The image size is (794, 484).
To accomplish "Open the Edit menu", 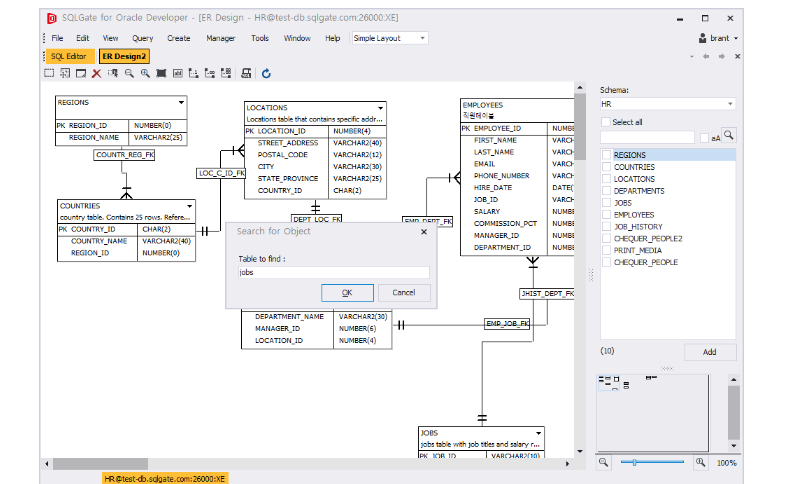I will (83, 38).
